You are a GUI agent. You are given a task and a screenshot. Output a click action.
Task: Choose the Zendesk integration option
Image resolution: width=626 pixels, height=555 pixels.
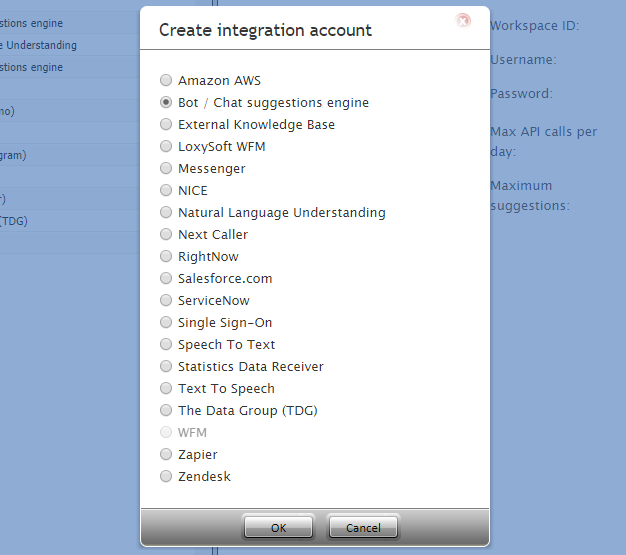166,476
